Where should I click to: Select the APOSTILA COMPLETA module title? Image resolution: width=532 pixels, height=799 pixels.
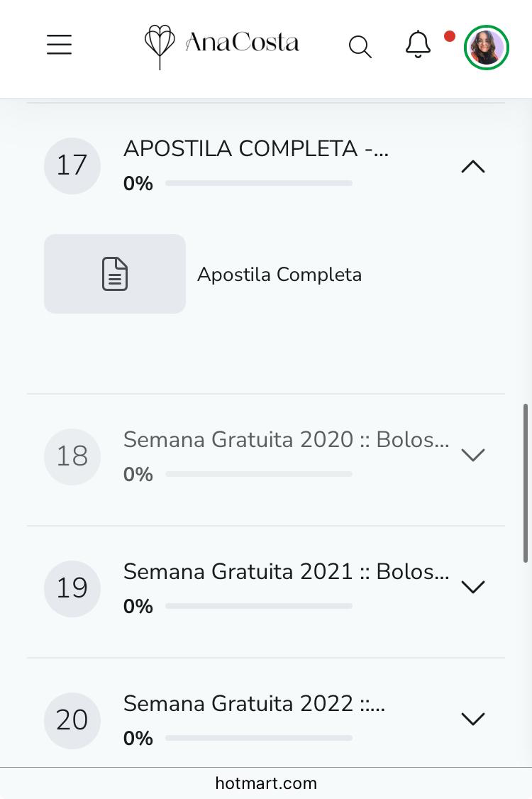pos(255,149)
